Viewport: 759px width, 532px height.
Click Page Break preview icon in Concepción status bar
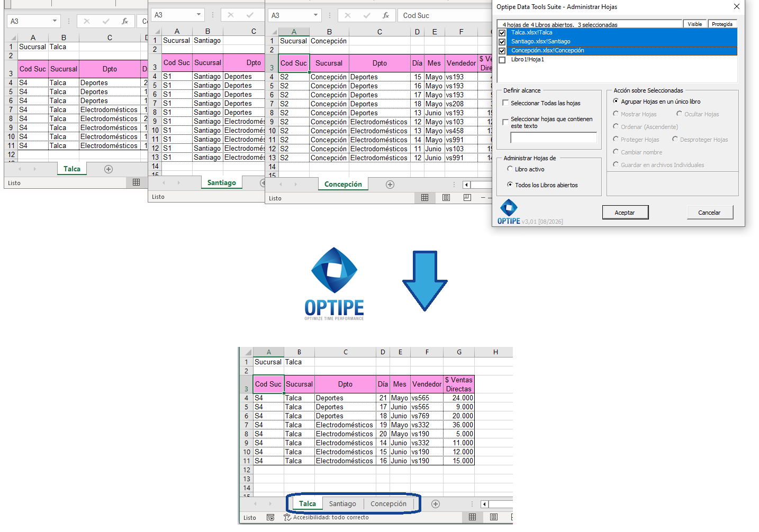467,198
